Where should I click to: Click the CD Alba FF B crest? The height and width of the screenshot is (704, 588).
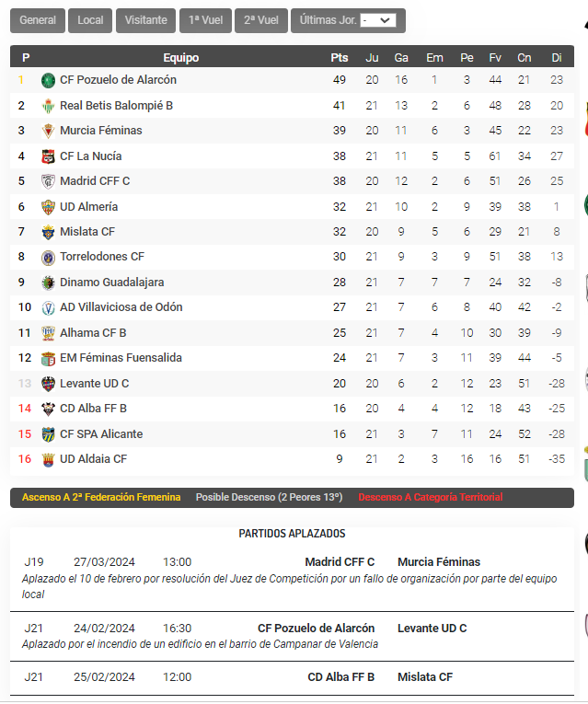[x=48, y=409]
